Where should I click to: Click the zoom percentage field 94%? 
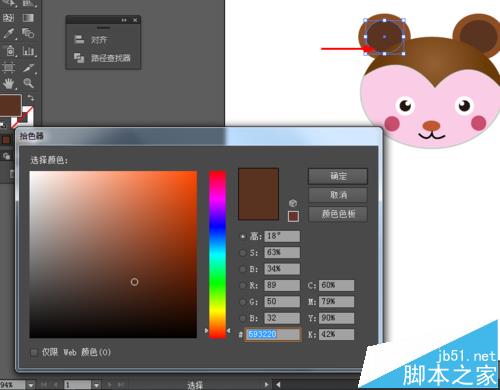[12, 385]
